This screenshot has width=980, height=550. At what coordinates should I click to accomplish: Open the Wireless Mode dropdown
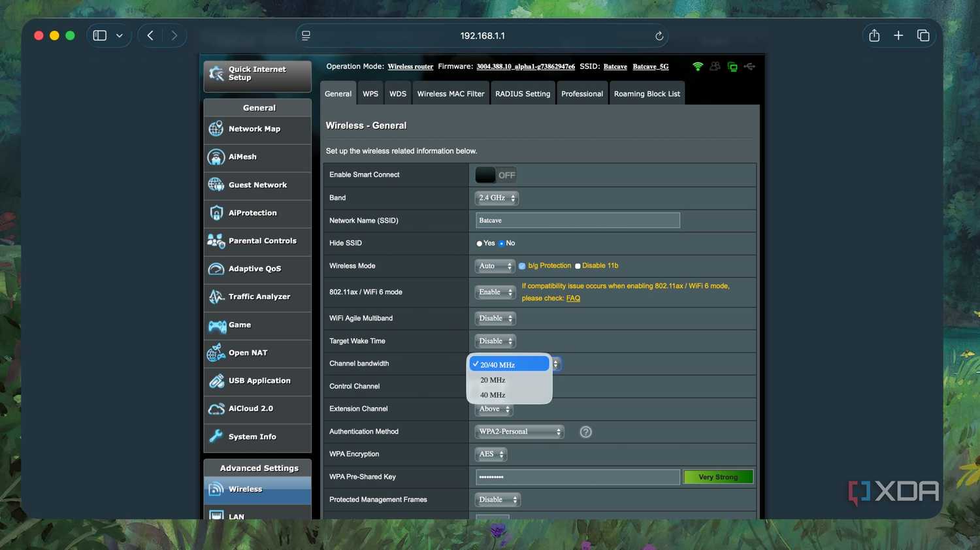point(495,266)
